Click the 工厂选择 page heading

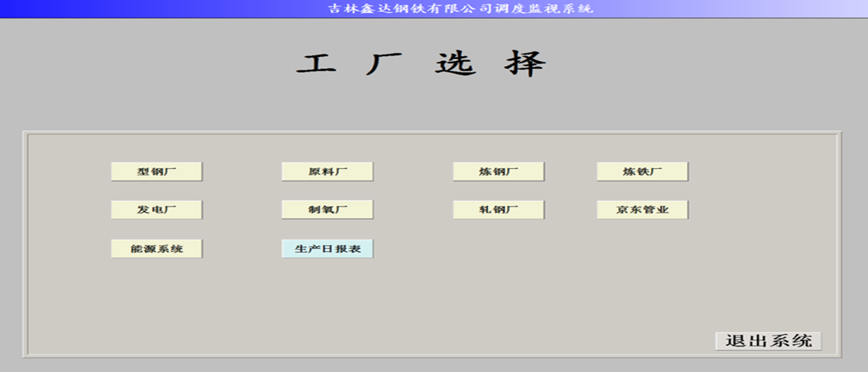(x=421, y=65)
